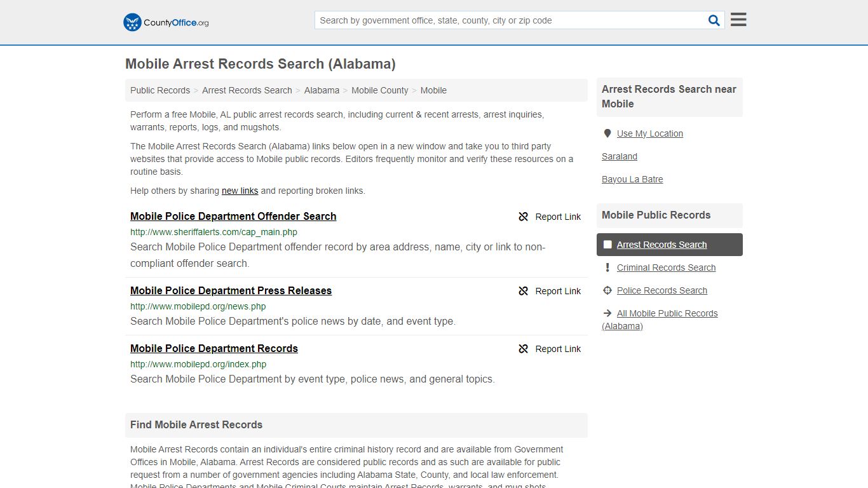Image resolution: width=868 pixels, height=488 pixels.
Task: Visit mobilepd.org/index.php URL
Action: point(198,364)
